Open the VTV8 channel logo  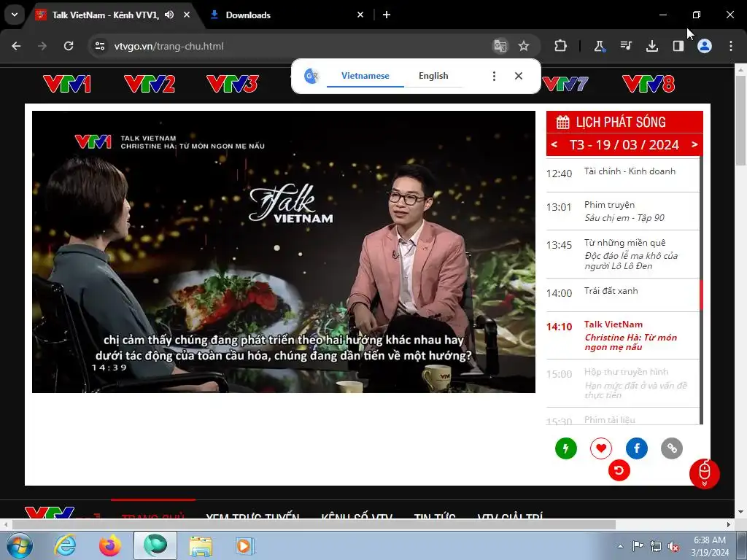point(649,84)
